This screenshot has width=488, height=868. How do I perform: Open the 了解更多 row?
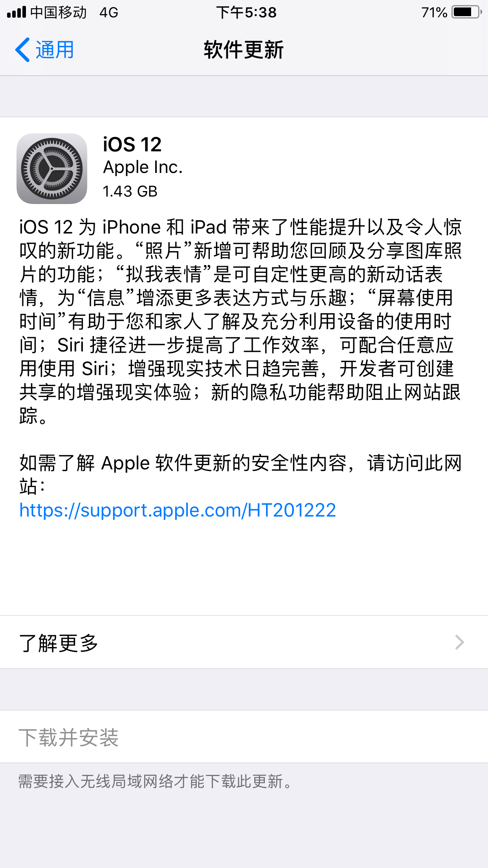coord(244,642)
